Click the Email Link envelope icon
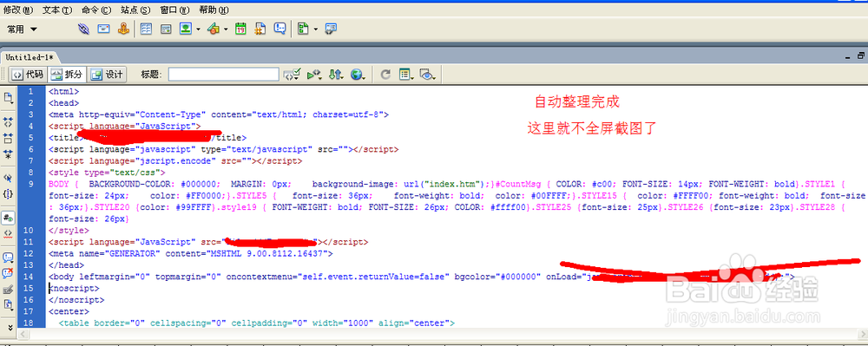 tap(103, 29)
